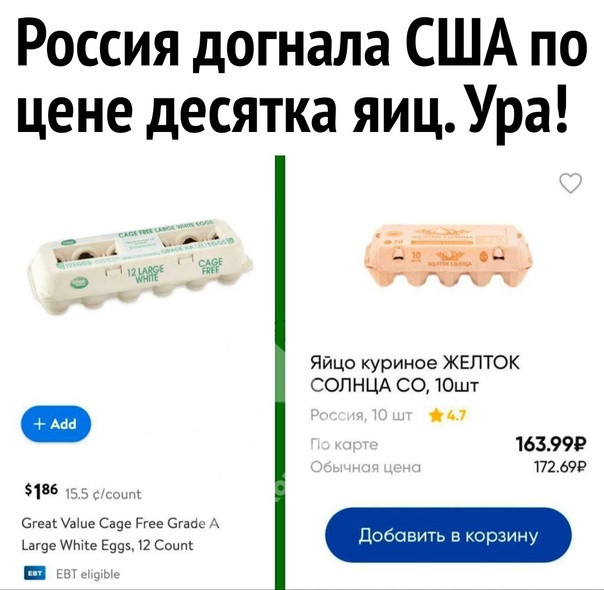This screenshot has width=604, height=590.
Task: Open Great Value Cage Free eggs title
Action: tap(120, 534)
